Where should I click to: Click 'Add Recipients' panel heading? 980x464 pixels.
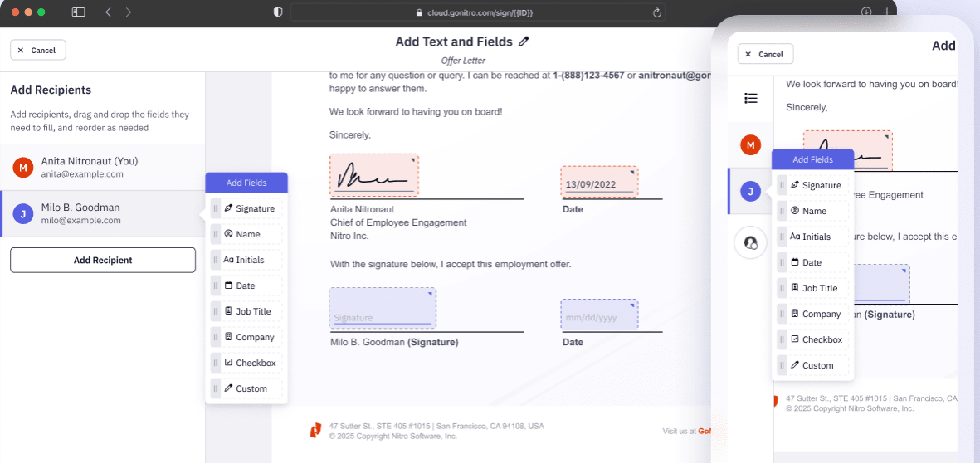click(51, 90)
